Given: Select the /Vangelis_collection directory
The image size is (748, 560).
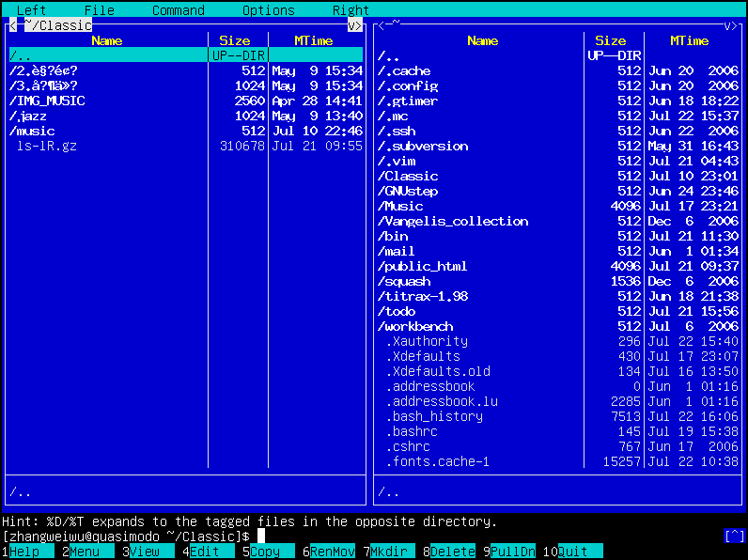Looking at the screenshot, I should click(452, 221).
